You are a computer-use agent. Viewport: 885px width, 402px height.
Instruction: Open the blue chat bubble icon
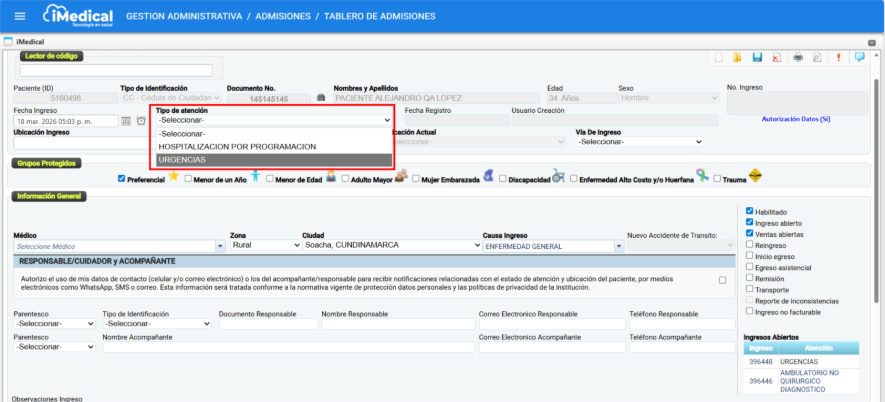click(x=859, y=57)
